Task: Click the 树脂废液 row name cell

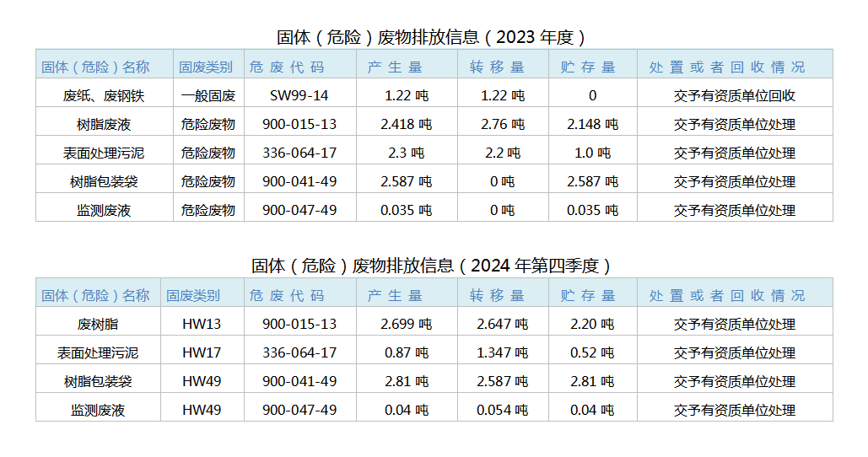Action: click(x=104, y=125)
